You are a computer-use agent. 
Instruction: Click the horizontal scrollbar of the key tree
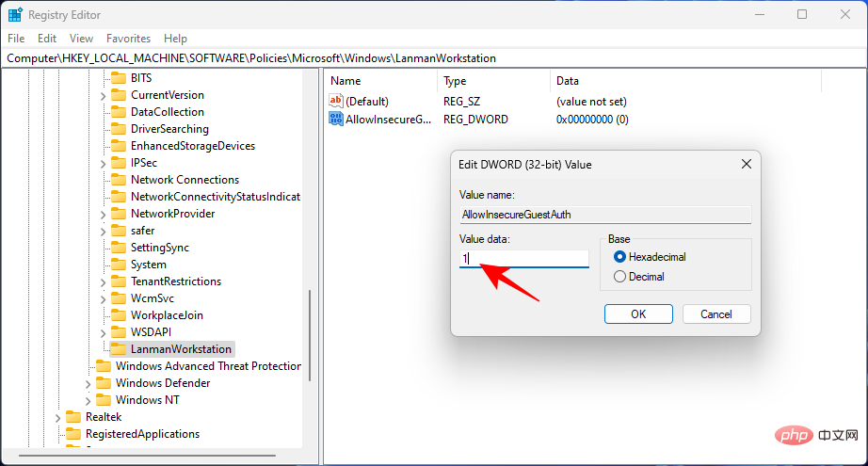147,456
